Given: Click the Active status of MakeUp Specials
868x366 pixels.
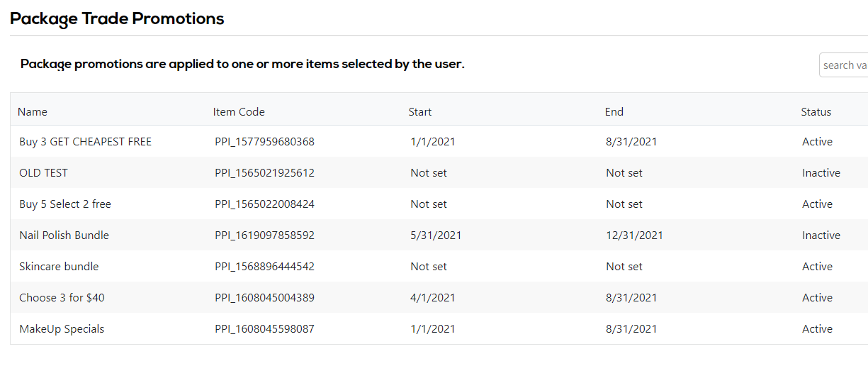Looking at the screenshot, I should click(817, 328).
